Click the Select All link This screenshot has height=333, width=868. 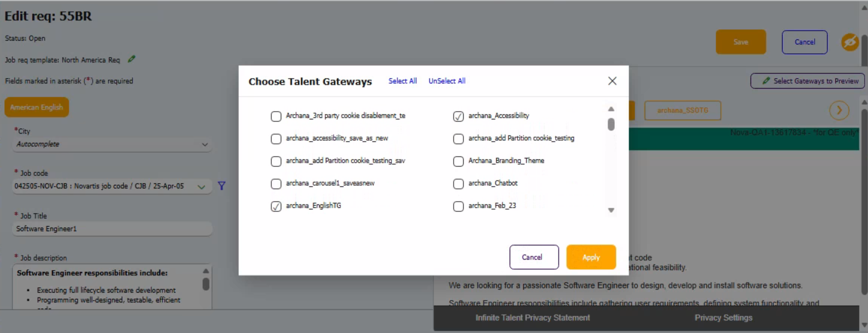tap(402, 81)
